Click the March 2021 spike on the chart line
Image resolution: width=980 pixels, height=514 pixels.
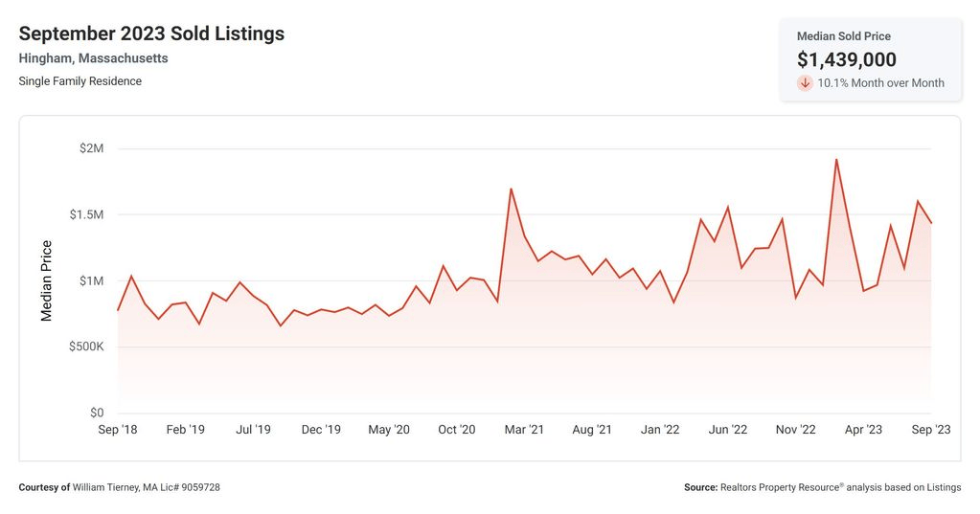(x=511, y=190)
